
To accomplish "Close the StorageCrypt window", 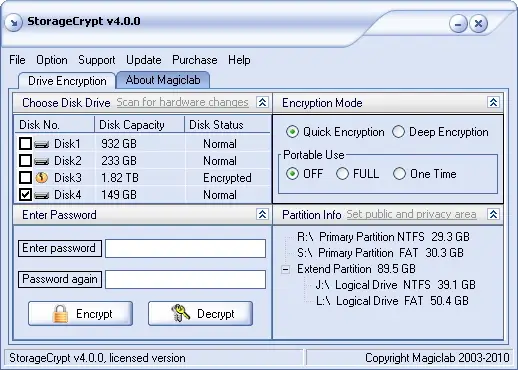I will [x=479, y=24].
